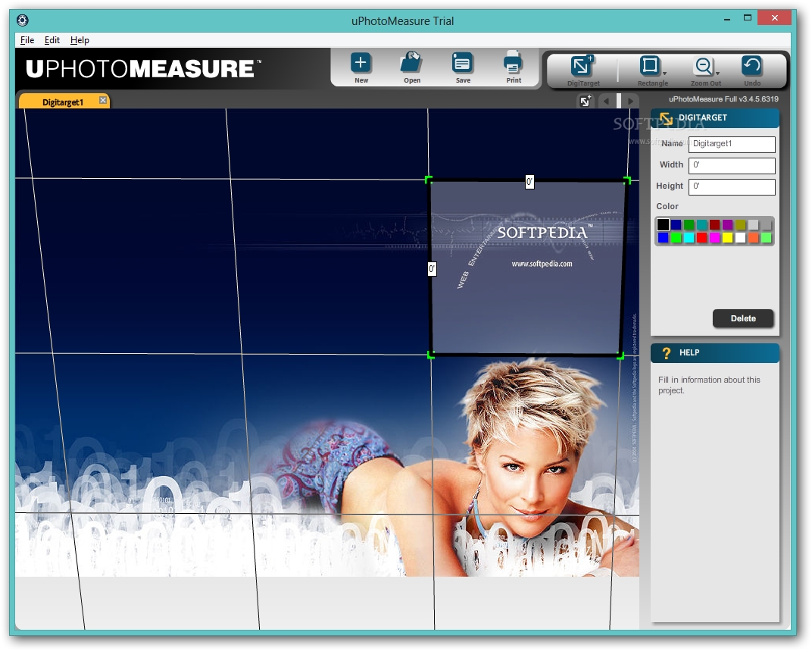Click the DIGITARGET panel header arrow icon
Viewport: 812px width, 651px height.
pyautogui.click(x=666, y=119)
